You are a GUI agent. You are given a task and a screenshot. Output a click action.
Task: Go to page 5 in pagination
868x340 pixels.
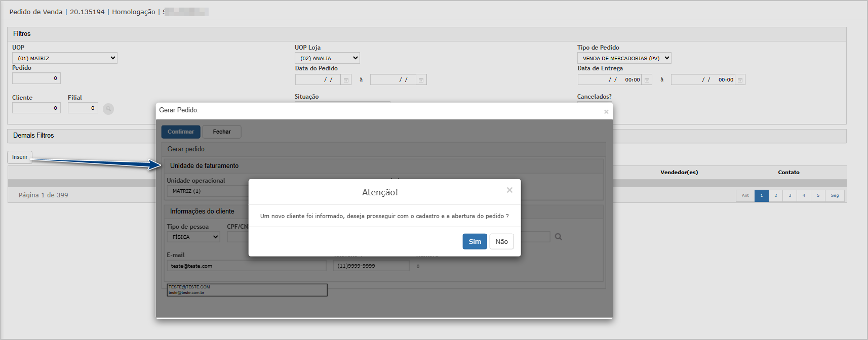pyautogui.click(x=818, y=195)
